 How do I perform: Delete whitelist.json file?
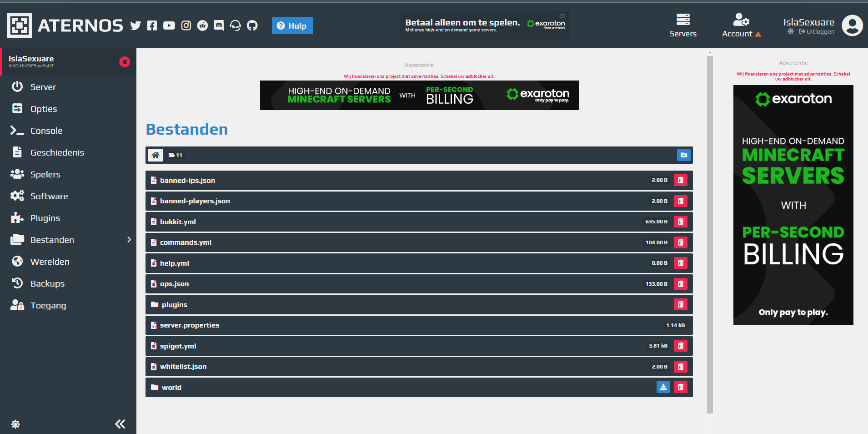coord(681,367)
